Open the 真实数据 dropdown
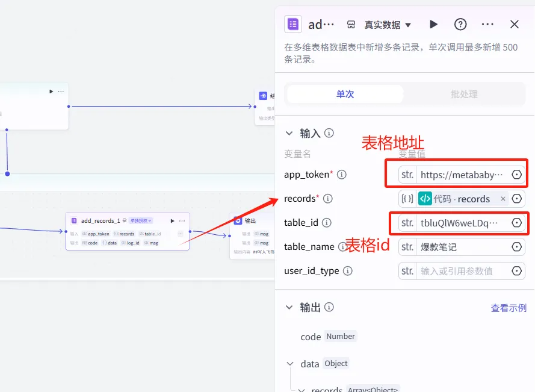The image size is (535, 392). pyautogui.click(x=388, y=25)
